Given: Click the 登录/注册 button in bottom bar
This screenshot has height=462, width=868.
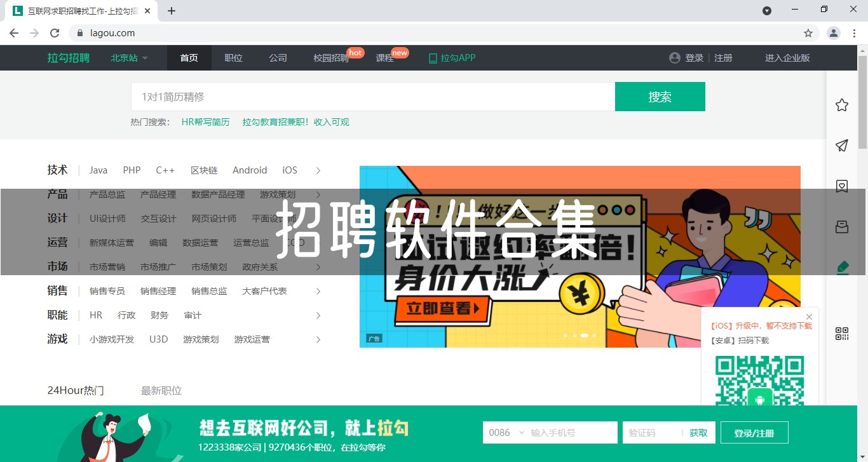Looking at the screenshot, I should (754, 433).
